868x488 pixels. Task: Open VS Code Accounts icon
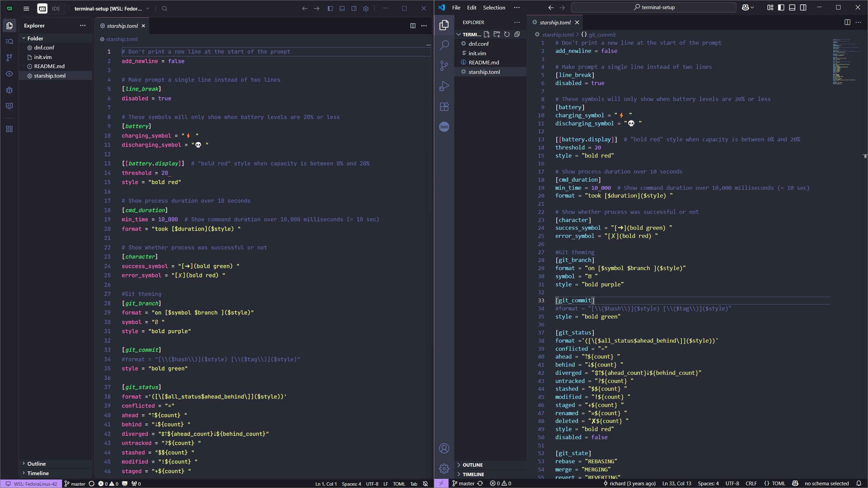pyautogui.click(x=444, y=448)
